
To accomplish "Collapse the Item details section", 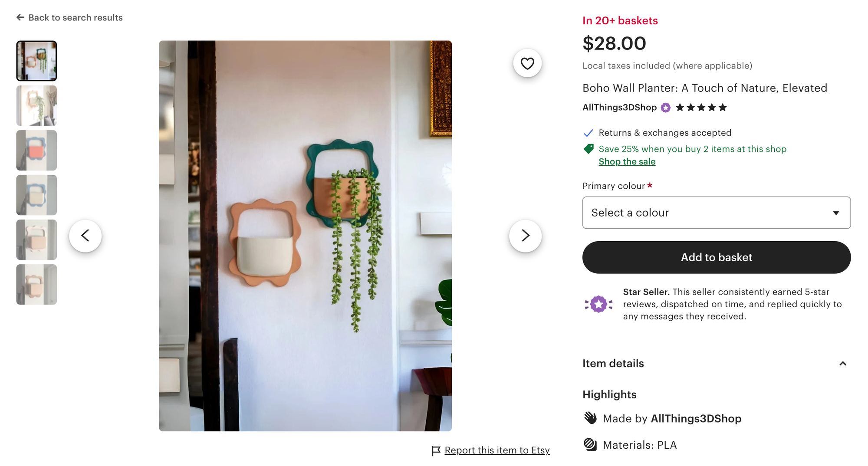I will coord(843,364).
